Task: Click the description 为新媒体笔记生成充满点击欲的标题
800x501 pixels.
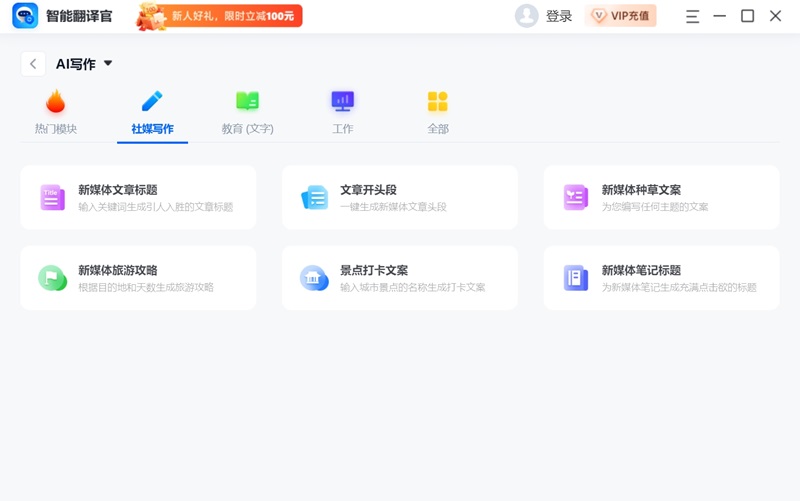Action: point(679,287)
